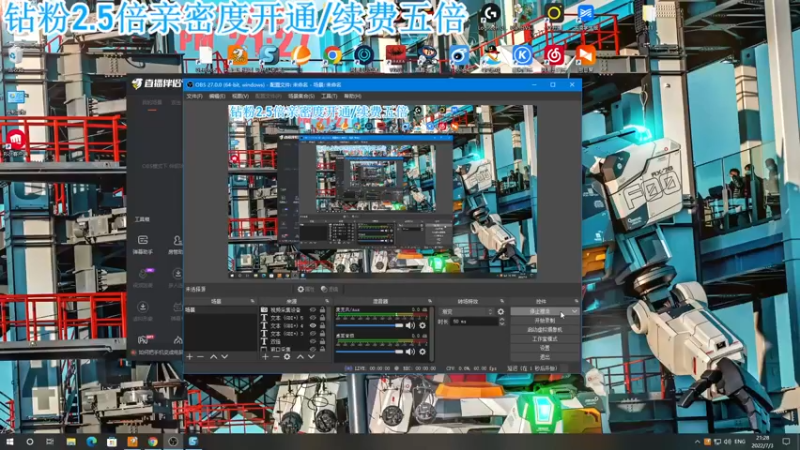This screenshot has height=450, width=800.
Task: Adjust the desktop audio volume slider
Action: coord(370,352)
